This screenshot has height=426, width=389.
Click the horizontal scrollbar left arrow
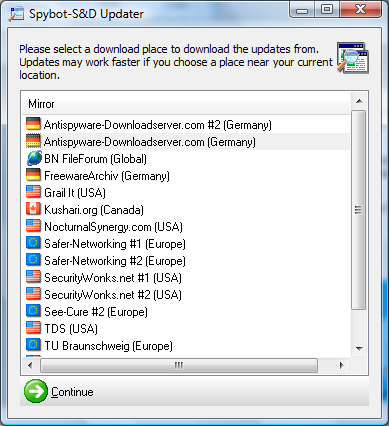point(30,365)
